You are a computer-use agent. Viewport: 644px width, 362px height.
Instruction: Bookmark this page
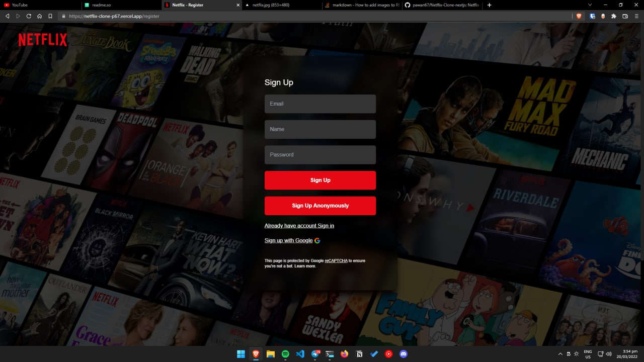[50, 16]
